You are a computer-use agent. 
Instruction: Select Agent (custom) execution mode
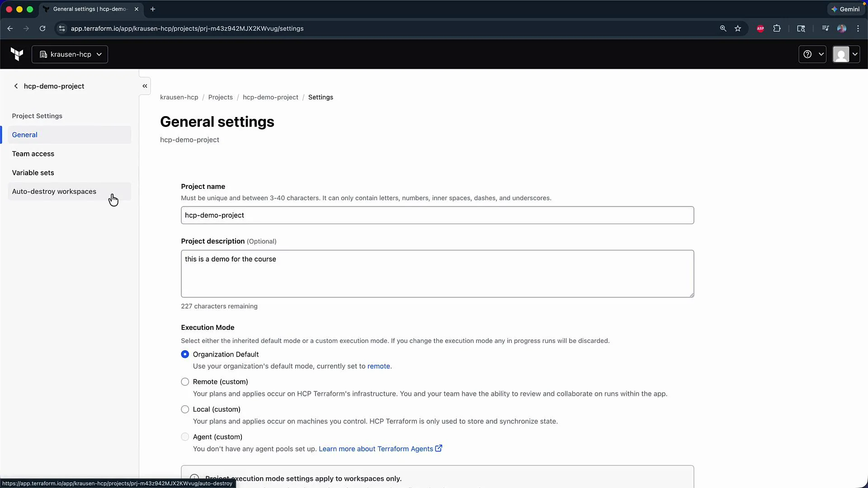point(185,437)
